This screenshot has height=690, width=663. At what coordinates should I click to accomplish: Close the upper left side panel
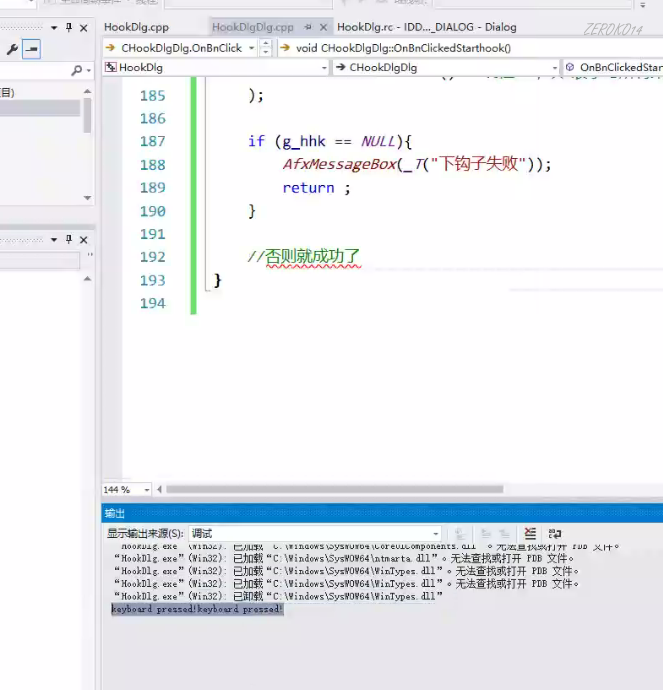coord(84,28)
